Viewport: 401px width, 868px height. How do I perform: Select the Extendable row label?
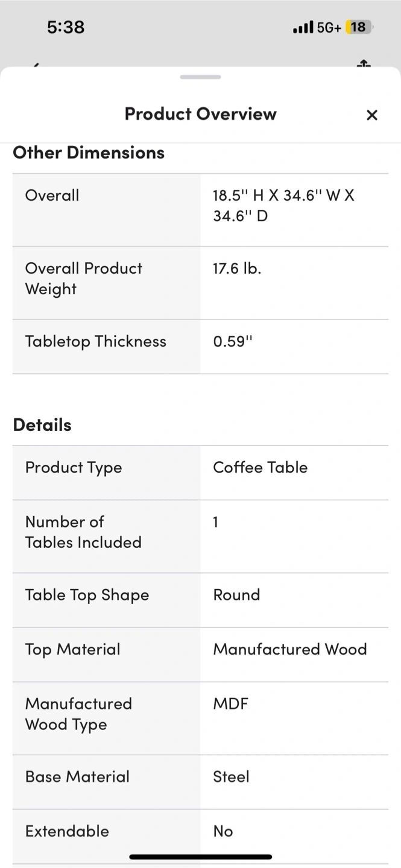pos(67,831)
